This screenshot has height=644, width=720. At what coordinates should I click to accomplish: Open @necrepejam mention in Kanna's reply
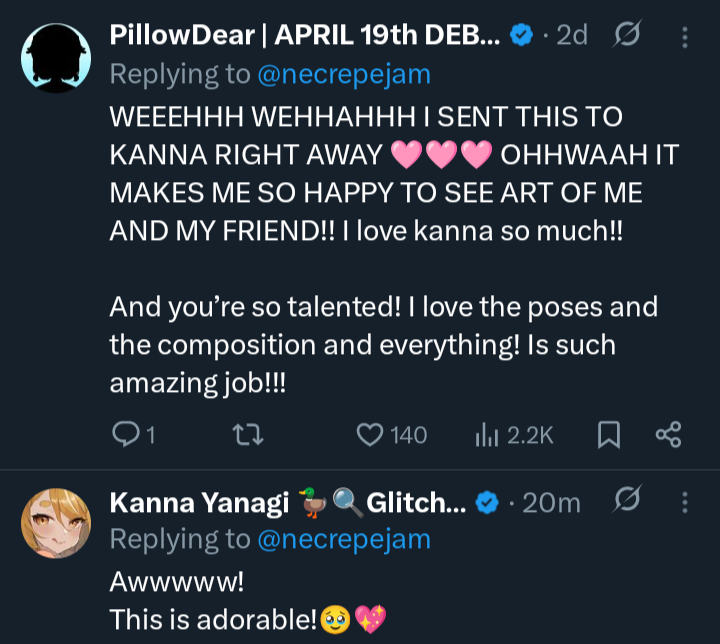(x=343, y=539)
